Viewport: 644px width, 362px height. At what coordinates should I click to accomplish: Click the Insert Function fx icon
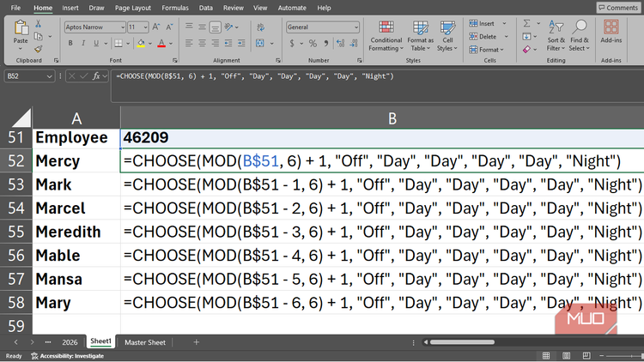96,76
